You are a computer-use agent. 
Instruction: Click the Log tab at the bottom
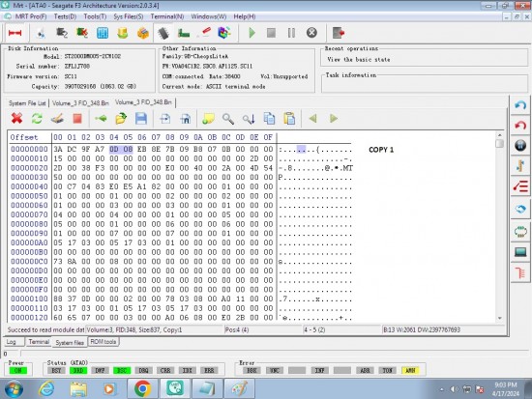(x=12, y=342)
